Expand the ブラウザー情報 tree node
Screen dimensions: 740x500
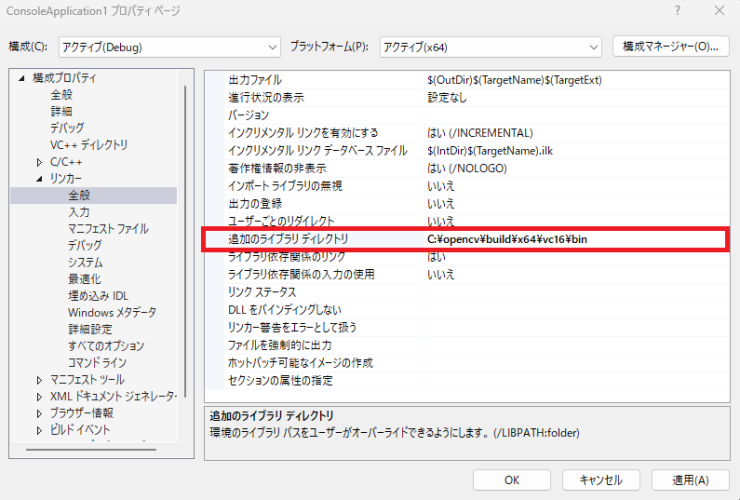coord(40,413)
